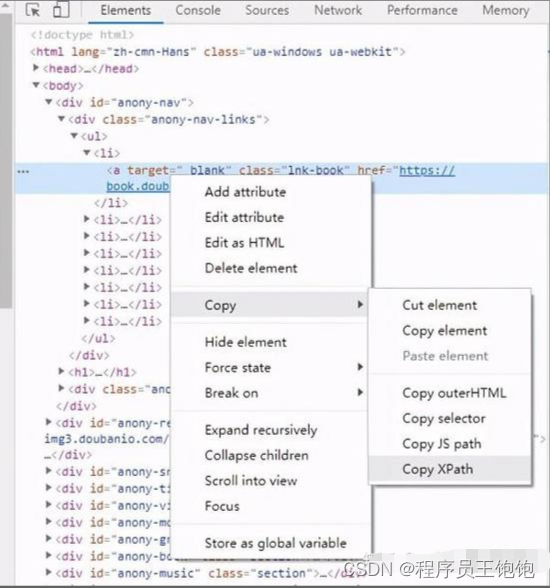This screenshot has width=550, height=588.
Task: Click the https:// href link
Action: 427,170
